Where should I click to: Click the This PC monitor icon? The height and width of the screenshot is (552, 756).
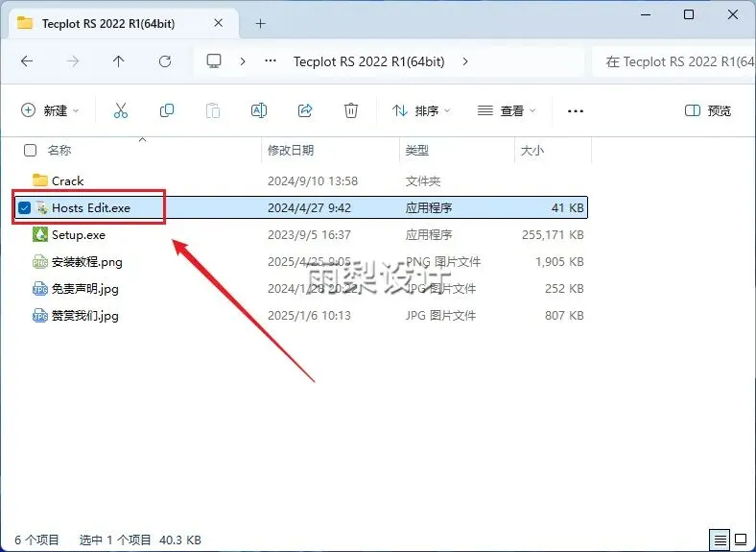(x=214, y=61)
